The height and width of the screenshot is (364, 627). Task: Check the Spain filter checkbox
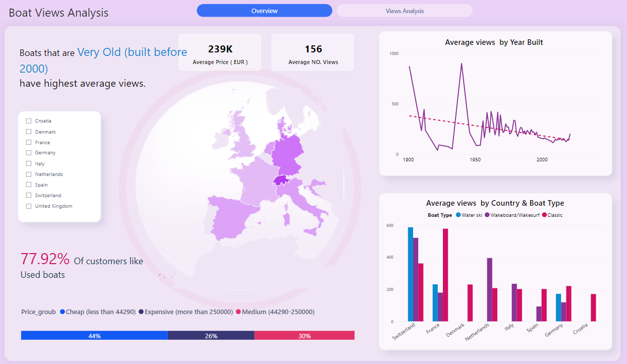pos(28,185)
